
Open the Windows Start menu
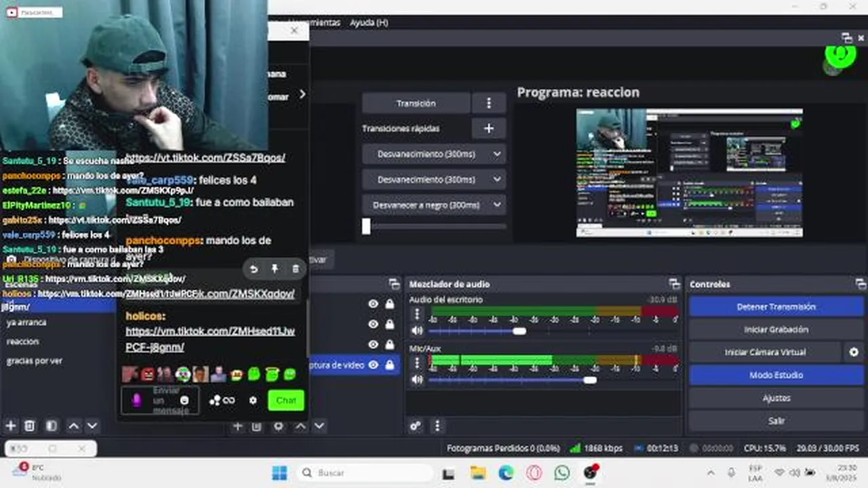coord(279,472)
